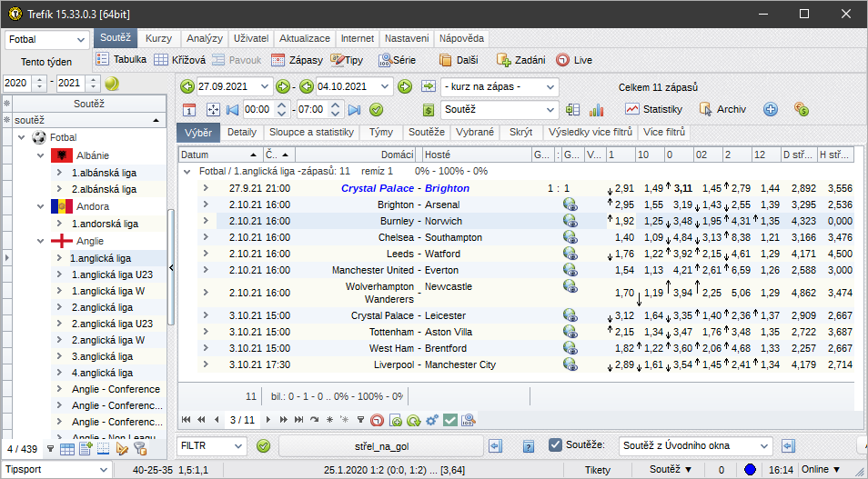Viewport: 868px width, 479px height.
Task: Jump to first record in navigator
Action: point(186,420)
